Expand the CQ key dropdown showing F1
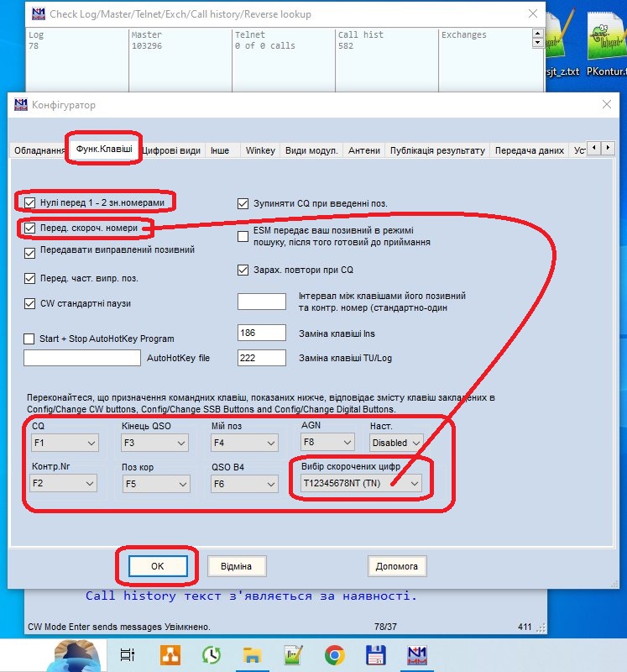 [x=64, y=443]
